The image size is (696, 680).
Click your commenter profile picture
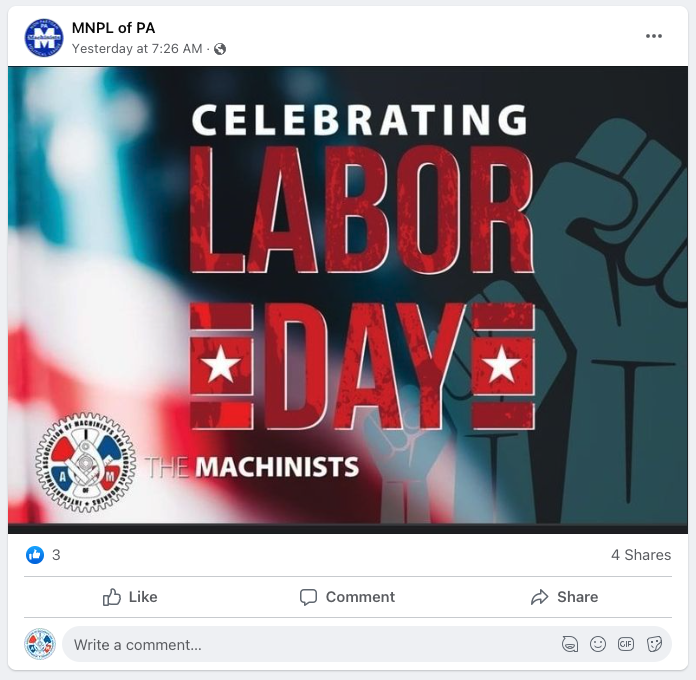(40, 644)
